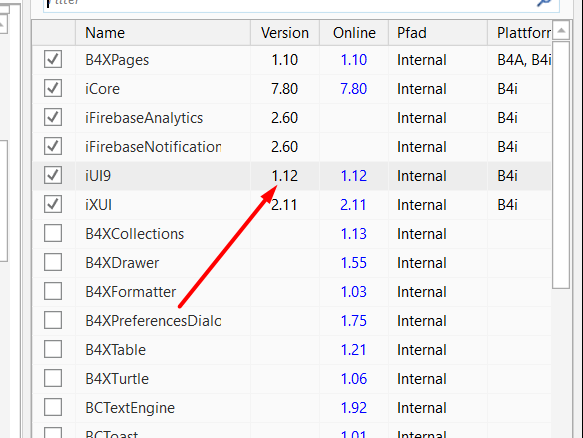Click installed version 2.11 of iXUI
Viewport: 583px width, 438px height.
click(x=284, y=205)
